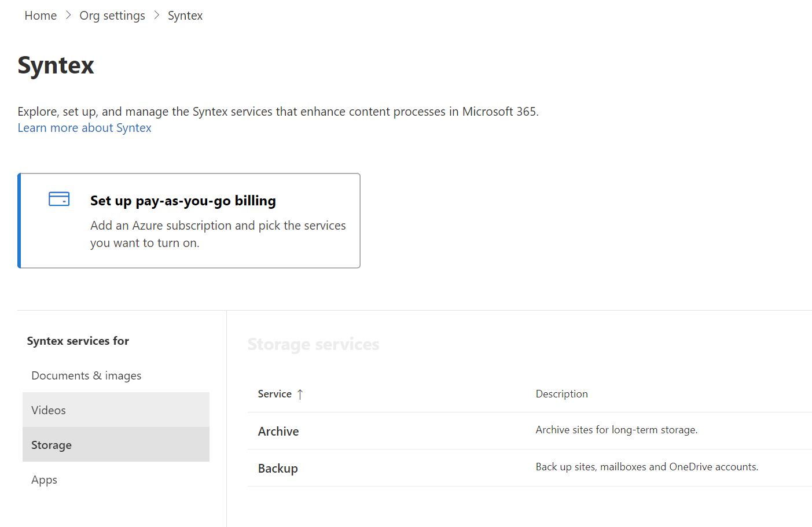Open Org settings breadcrumb link
This screenshot has width=812, height=527.
(112, 16)
